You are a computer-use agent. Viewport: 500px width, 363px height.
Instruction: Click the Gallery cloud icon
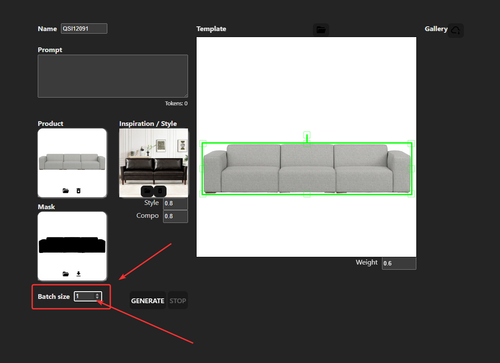click(456, 31)
